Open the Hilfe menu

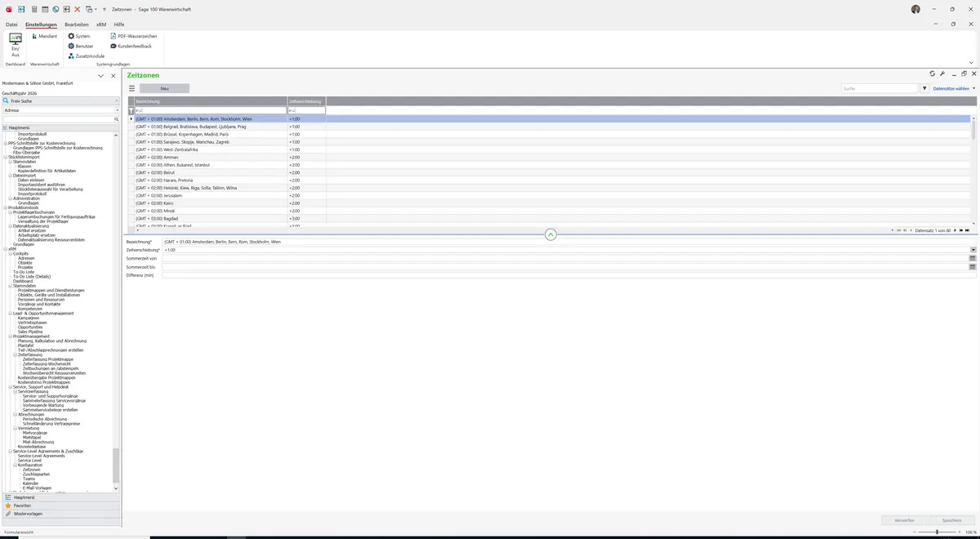(x=119, y=24)
